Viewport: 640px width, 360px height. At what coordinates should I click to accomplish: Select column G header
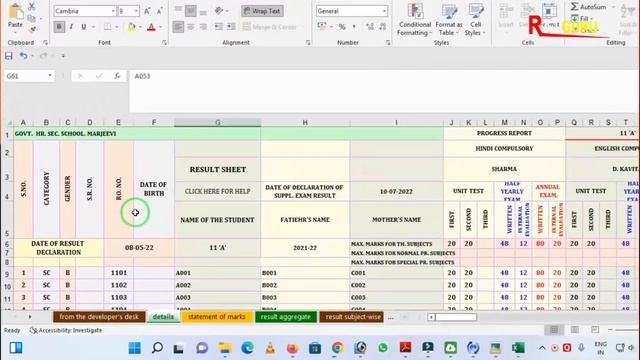[x=218, y=122]
